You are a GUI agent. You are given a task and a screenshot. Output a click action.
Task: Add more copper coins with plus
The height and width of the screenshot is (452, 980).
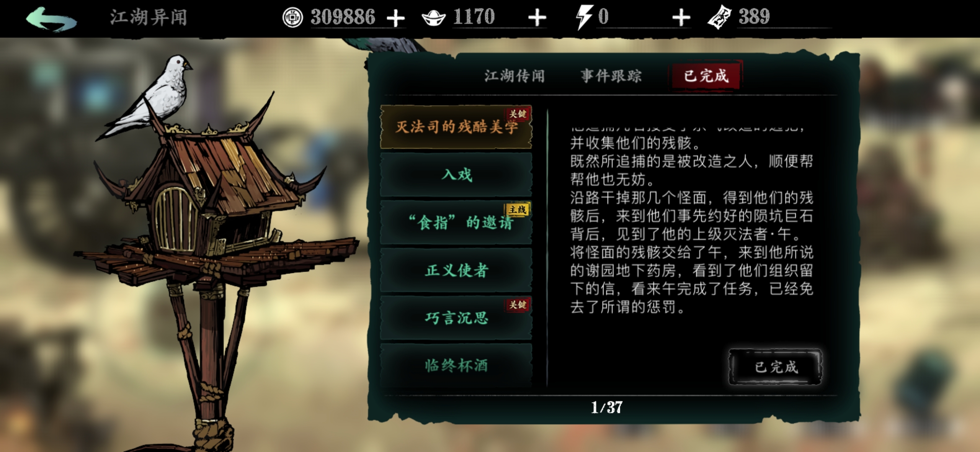[395, 18]
